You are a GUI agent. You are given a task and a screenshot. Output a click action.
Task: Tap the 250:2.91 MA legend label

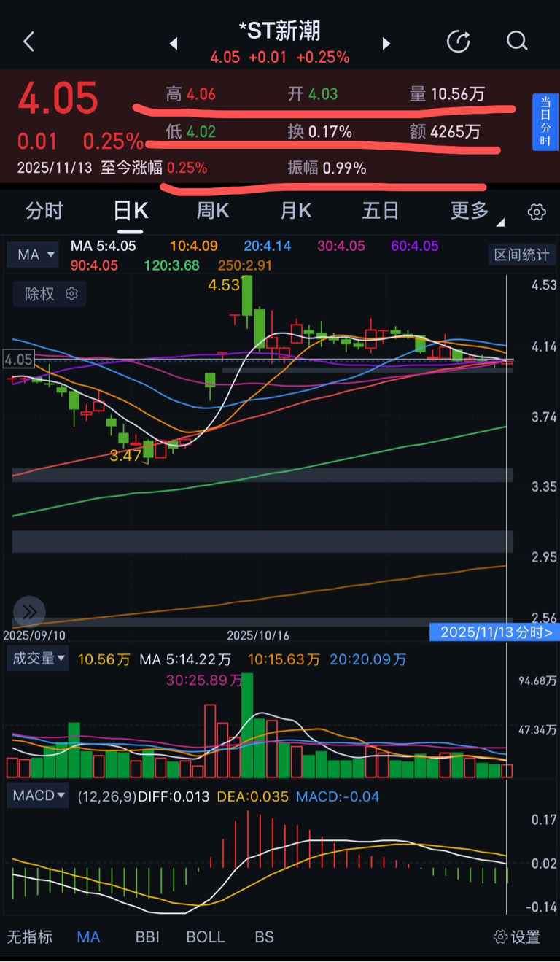[x=246, y=265]
